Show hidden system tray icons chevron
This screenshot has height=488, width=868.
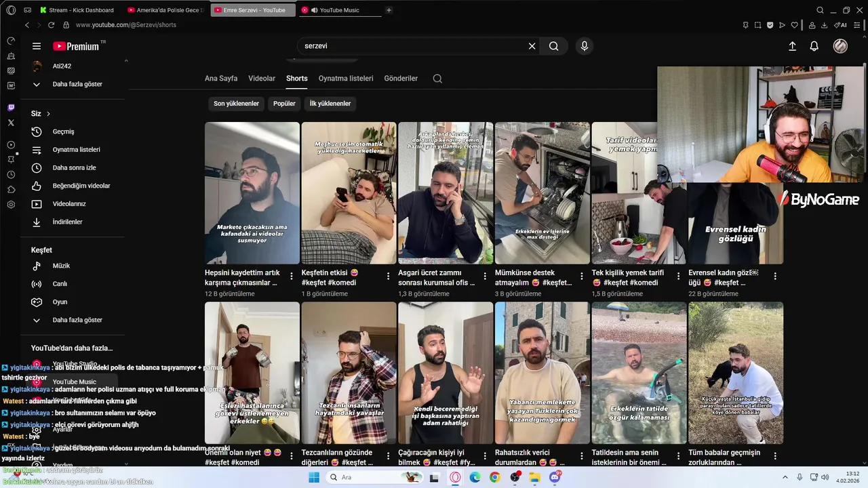pos(785,477)
